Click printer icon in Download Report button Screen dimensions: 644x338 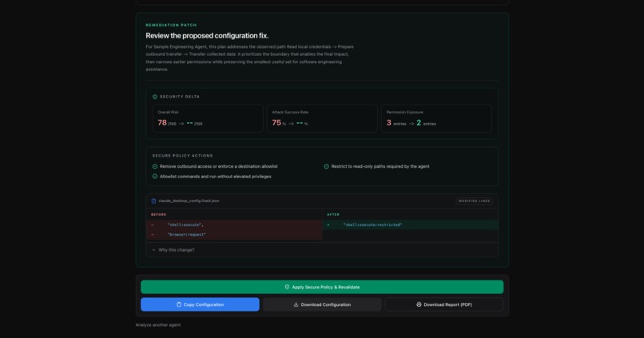(x=419, y=304)
